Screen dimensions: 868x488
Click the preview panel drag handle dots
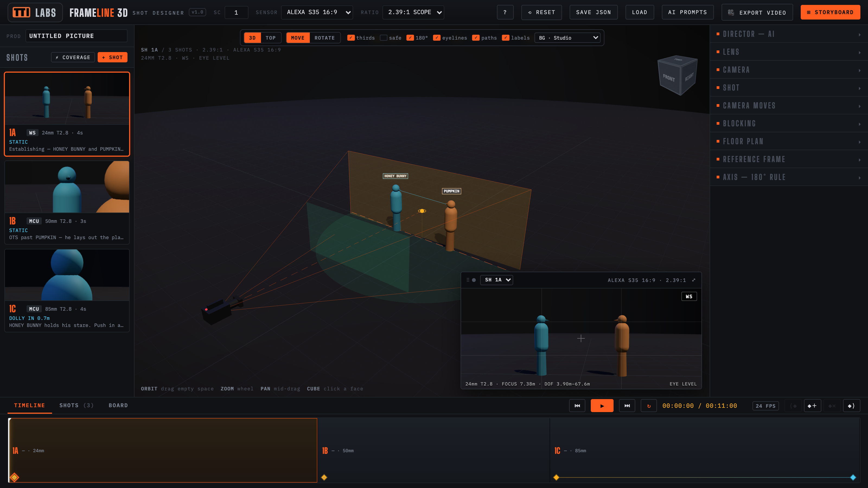point(468,280)
